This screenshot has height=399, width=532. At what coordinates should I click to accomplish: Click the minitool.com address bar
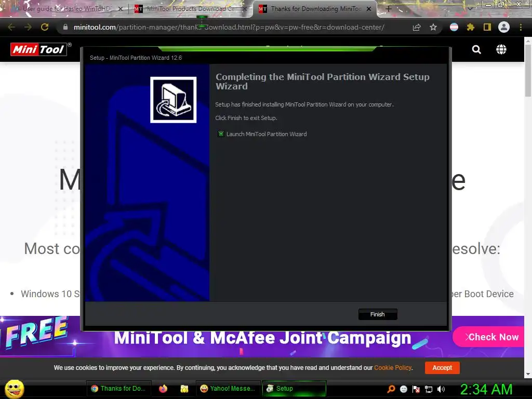click(x=229, y=27)
